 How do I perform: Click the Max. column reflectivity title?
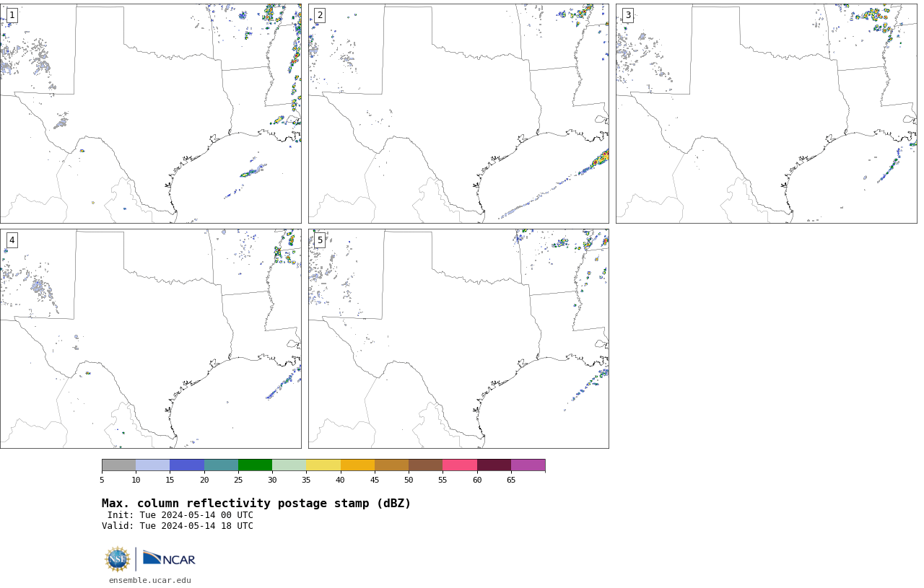point(256,504)
